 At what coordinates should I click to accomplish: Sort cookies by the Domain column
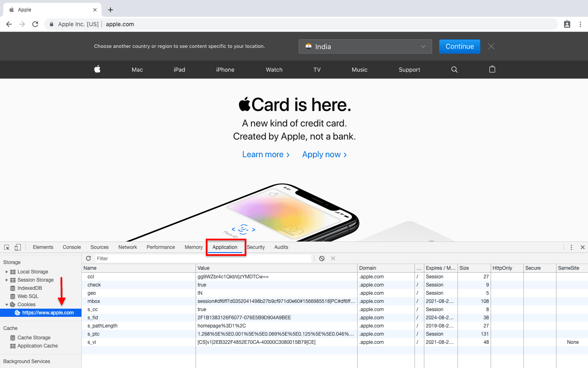tap(386, 268)
